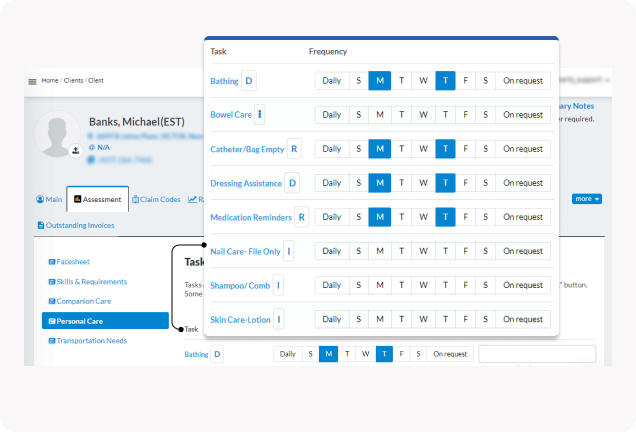Open the Claim Codes tab
Image resolution: width=636 pixels, height=432 pixels.
pos(156,199)
